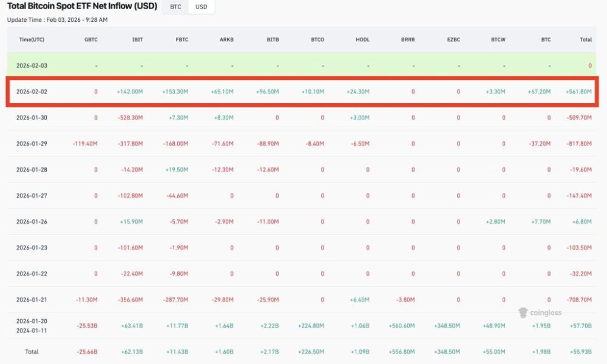Sort by the GBTC column header
This screenshot has width=607, height=364.
90,39
